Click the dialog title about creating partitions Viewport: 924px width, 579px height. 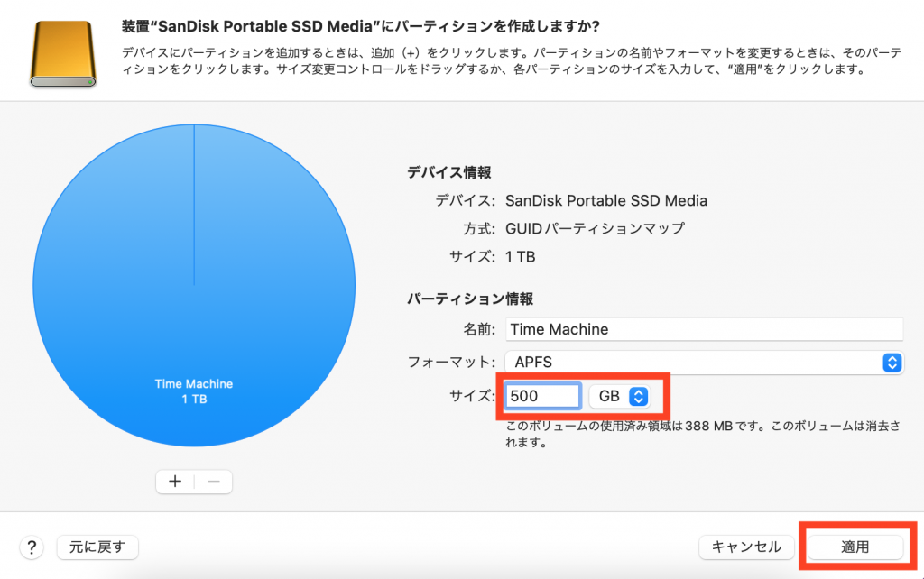[x=361, y=24]
